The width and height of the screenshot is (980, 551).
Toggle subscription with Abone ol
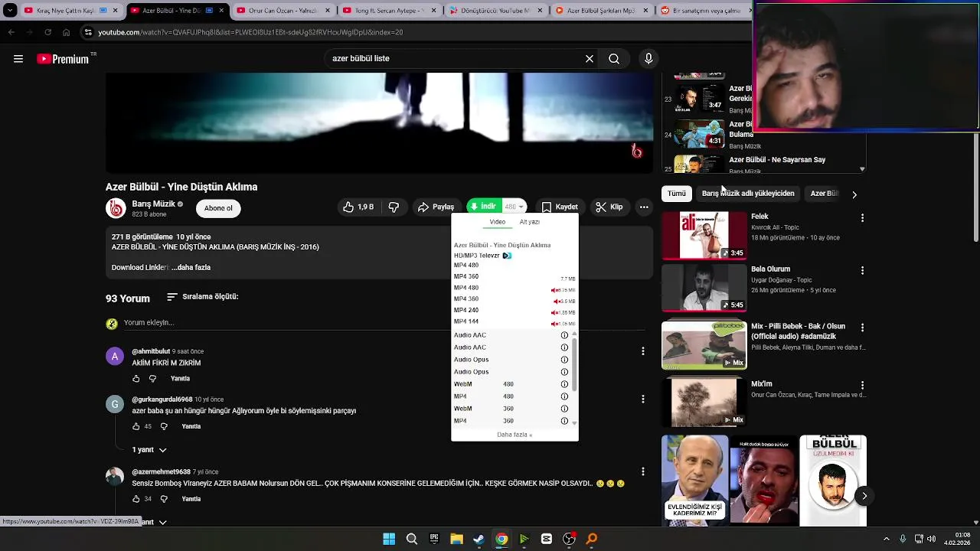[x=218, y=208]
